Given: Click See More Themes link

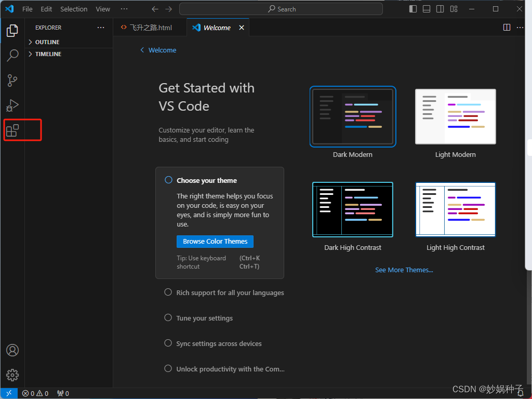Looking at the screenshot, I should tap(404, 270).
